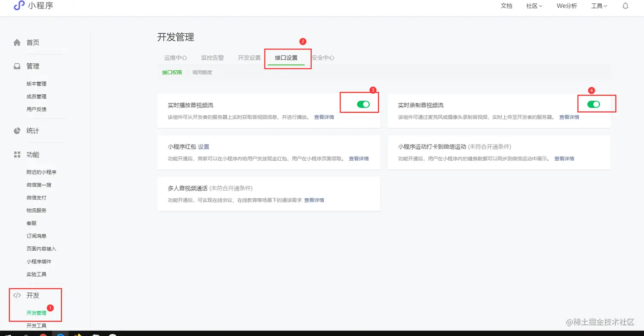Switch to the 开发设置 tab

249,58
